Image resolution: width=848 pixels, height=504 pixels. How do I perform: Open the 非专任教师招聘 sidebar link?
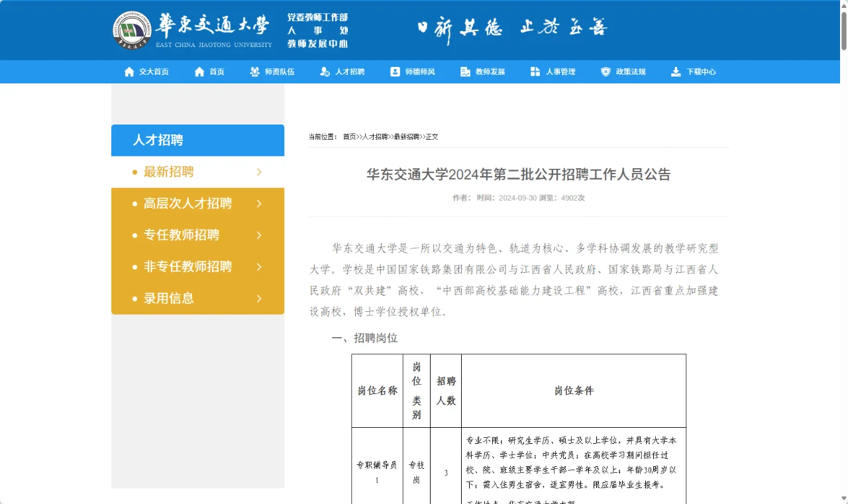coord(187,267)
